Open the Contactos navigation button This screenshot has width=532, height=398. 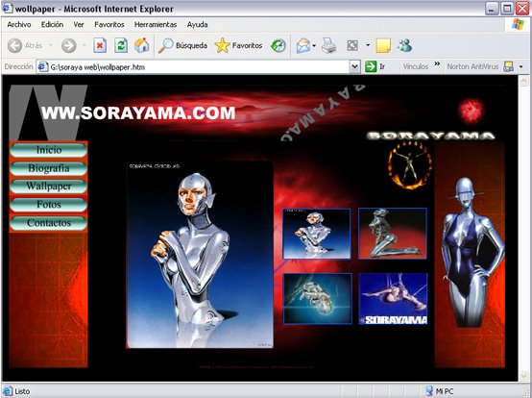point(49,223)
